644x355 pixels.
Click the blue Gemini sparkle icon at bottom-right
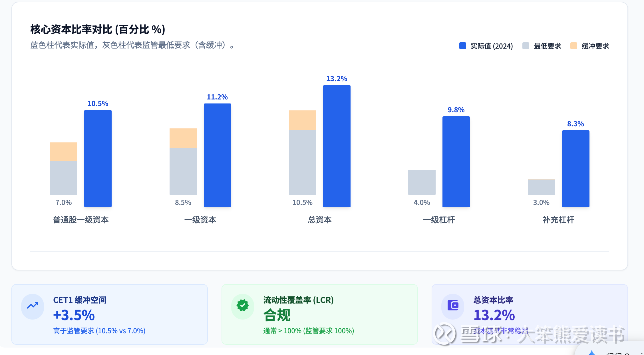tap(591, 353)
